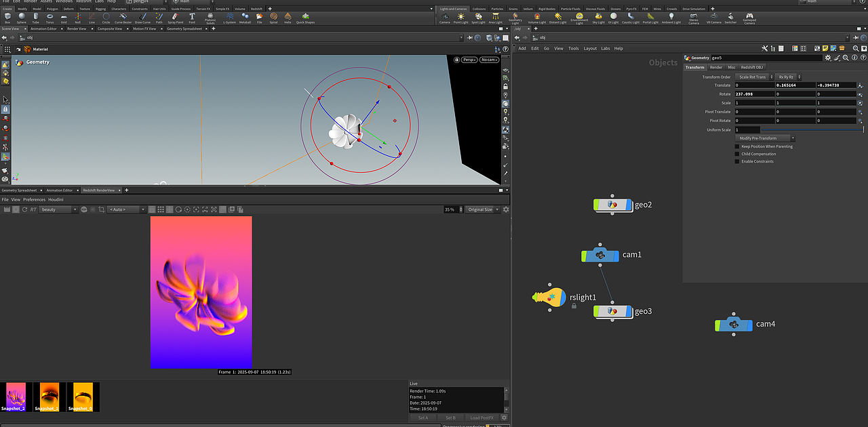This screenshot has width=868, height=427.
Task: Switch to the Render parameter tab
Action: pyautogui.click(x=716, y=67)
